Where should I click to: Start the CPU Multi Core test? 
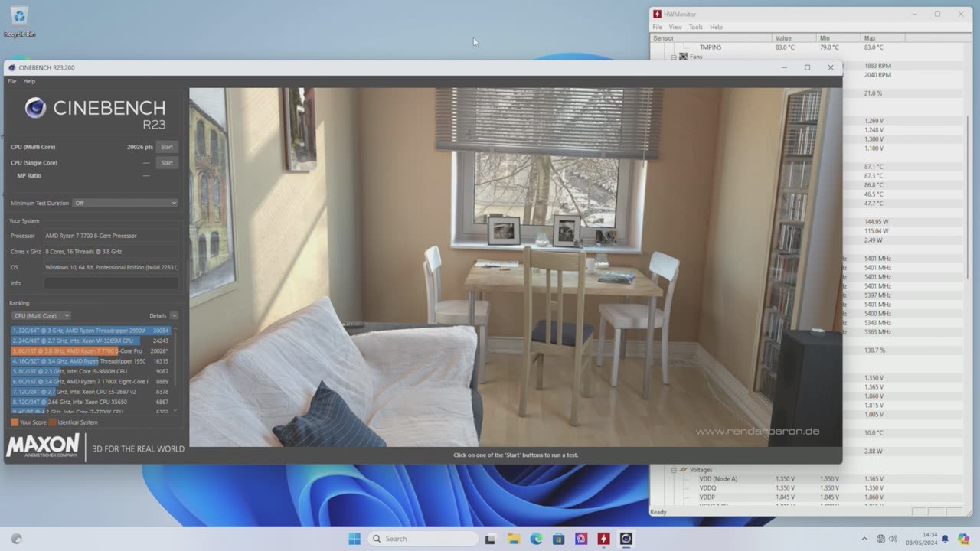tap(167, 147)
